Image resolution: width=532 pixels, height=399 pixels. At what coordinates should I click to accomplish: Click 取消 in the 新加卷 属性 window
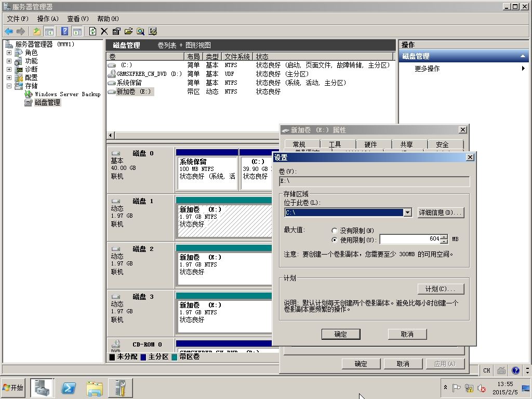point(403,364)
